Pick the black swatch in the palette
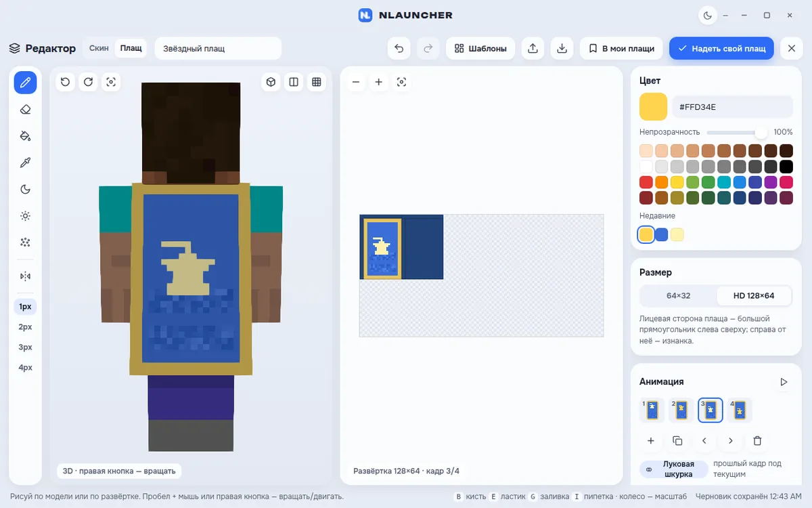The width and height of the screenshot is (812, 508). coord(786,167)
